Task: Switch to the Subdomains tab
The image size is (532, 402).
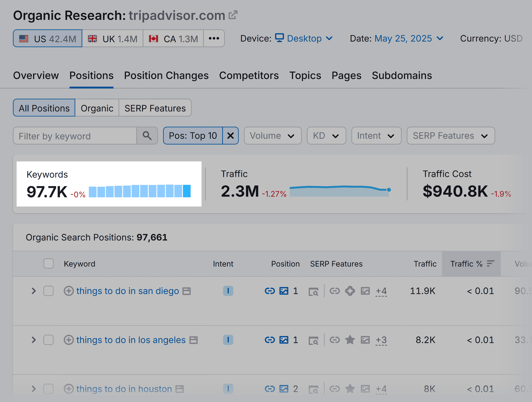Action: (x=402, y=76)
